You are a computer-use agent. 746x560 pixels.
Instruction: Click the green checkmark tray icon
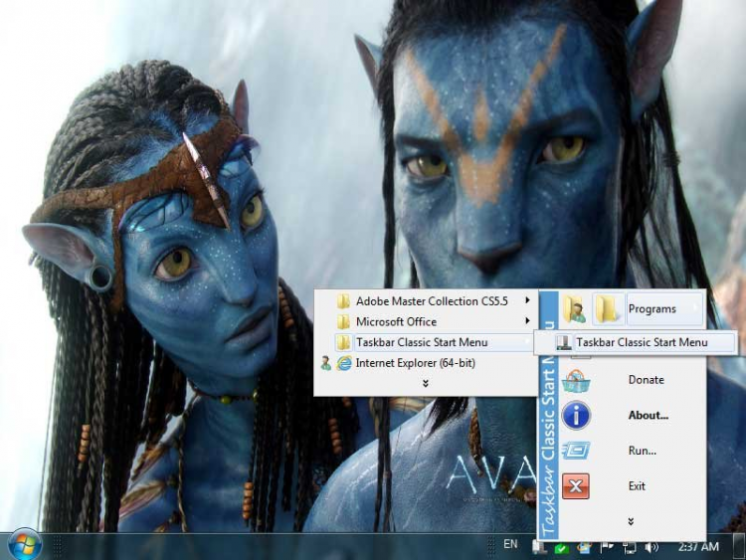click(x=561, y=548)
